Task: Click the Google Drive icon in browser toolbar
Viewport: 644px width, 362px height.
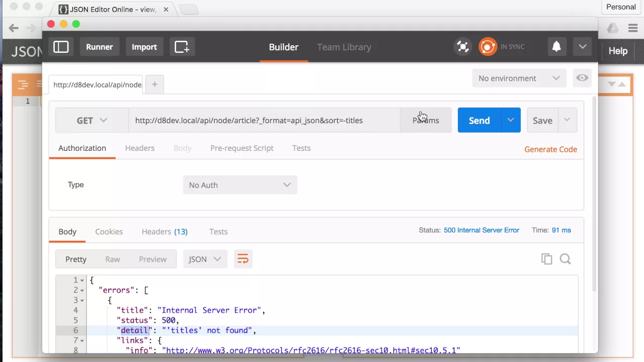Action: coord(612,28)
